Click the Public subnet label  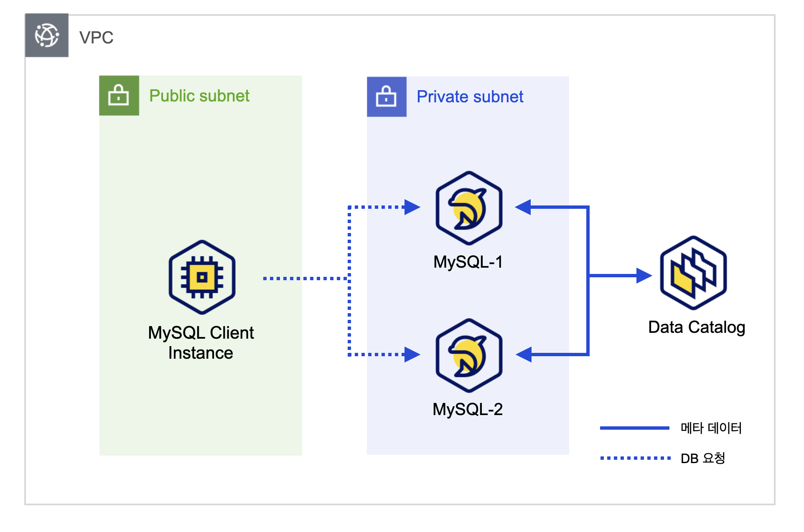199,96
